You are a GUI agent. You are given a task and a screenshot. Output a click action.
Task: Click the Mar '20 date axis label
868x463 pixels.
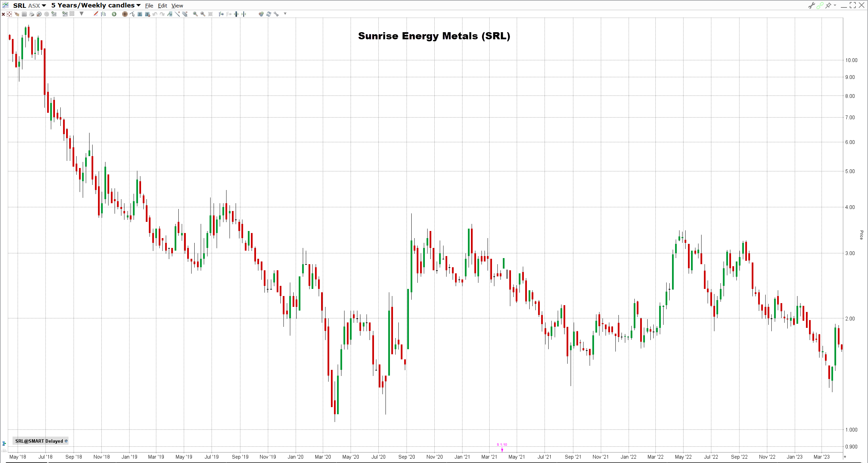323,457
